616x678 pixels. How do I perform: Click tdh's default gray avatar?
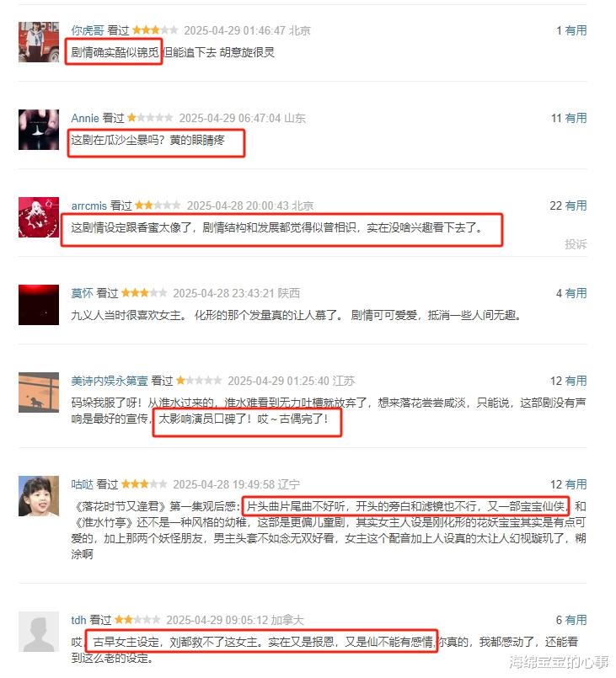pos(39,632)
